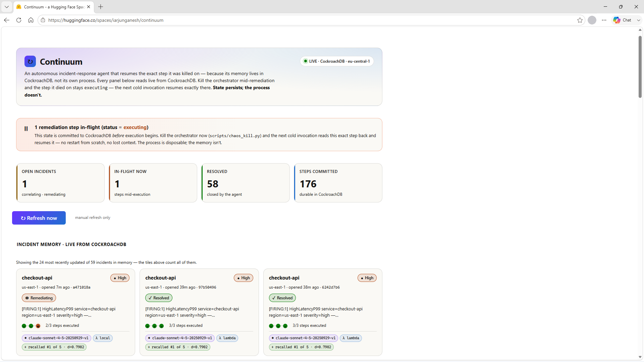
Task: Click the pause icon in the in-flight banner
Action: coord(26,129)
